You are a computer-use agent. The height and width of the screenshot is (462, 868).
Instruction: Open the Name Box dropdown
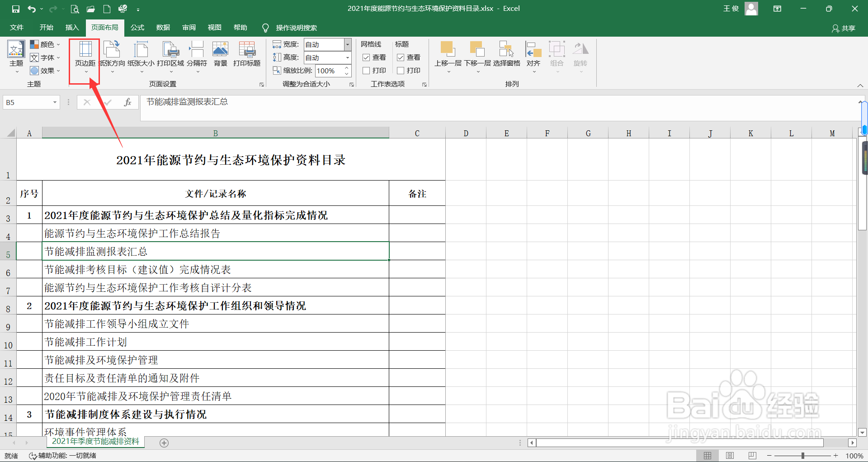pyautogui.click(x=55, y=102)
